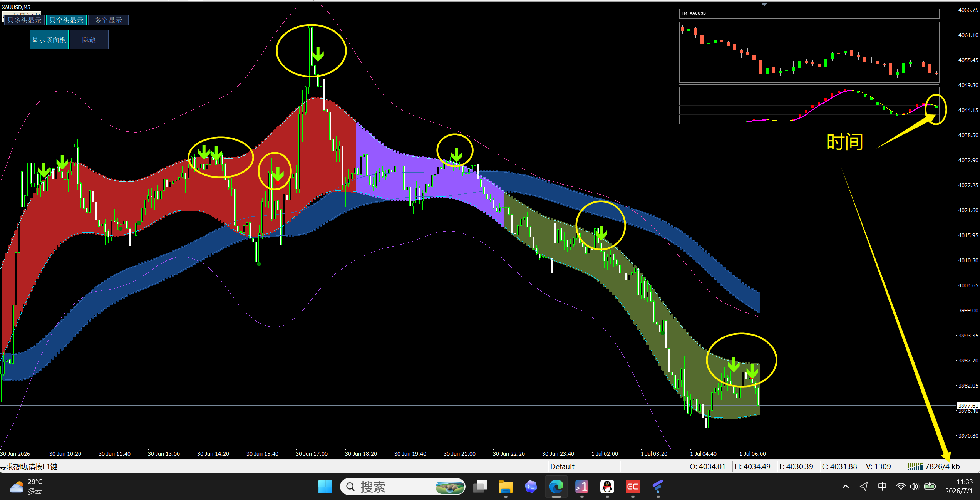
Task: Click the 显示该面板 button
Action: [49, 40]
